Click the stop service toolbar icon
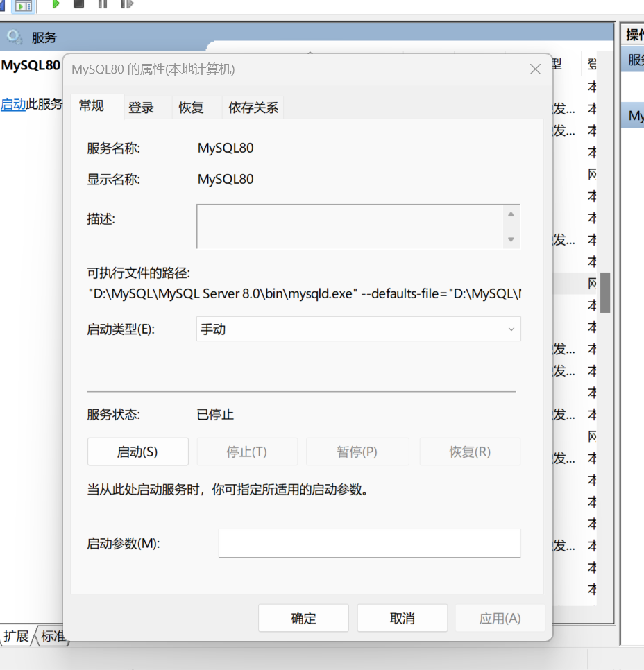Screen dimensions: 644x670 (78, 4)
